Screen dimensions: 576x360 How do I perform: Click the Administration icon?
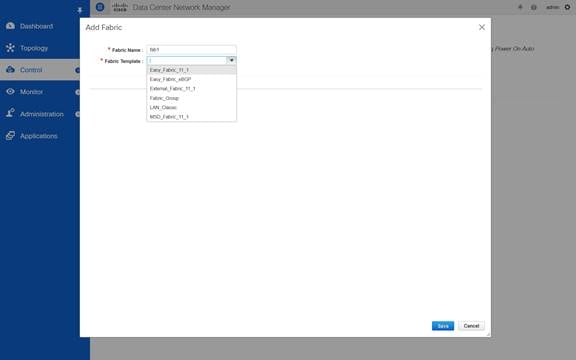pyautogui.click(x=10, y=113)
